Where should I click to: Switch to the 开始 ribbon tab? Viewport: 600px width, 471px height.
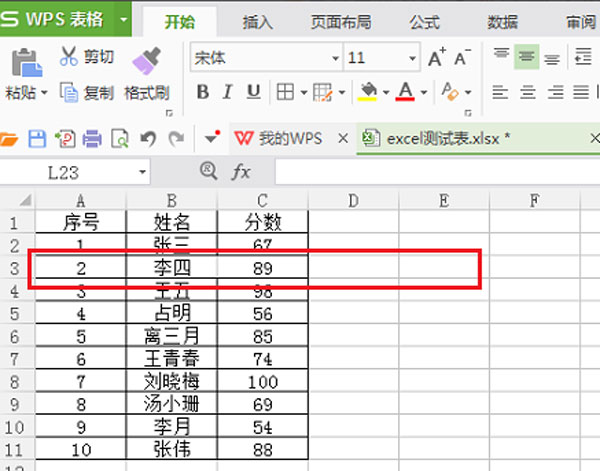point(180,22)
